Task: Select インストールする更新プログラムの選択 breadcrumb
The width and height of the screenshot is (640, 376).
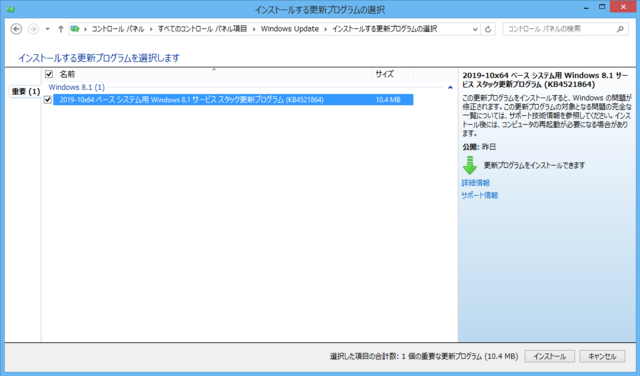Action: tap(384, 29)
